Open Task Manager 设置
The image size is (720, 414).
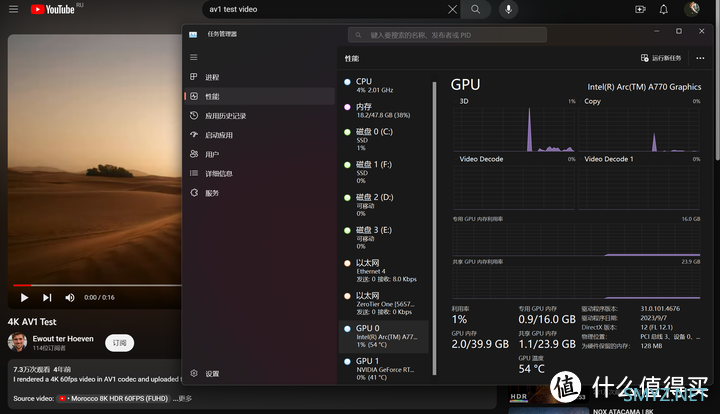coord(259,374)
